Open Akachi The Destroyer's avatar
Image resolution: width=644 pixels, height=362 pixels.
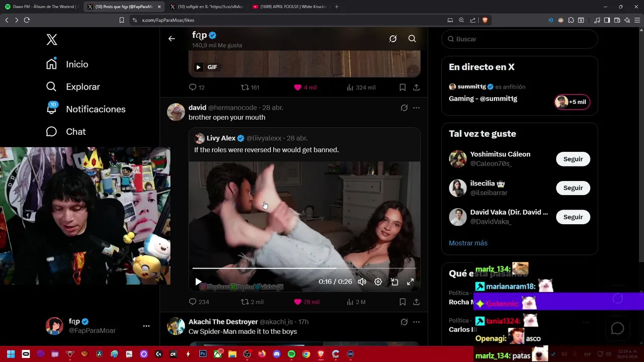(176, 326)
